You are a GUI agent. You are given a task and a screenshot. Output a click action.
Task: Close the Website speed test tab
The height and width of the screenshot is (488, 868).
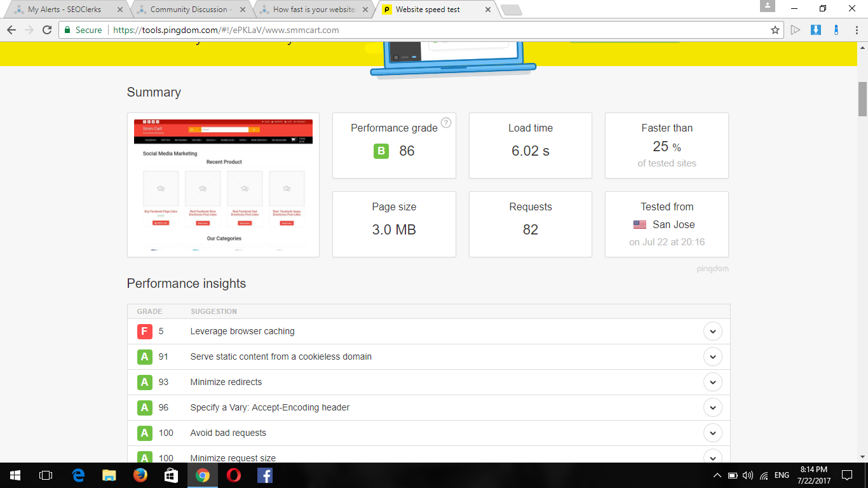487,10
